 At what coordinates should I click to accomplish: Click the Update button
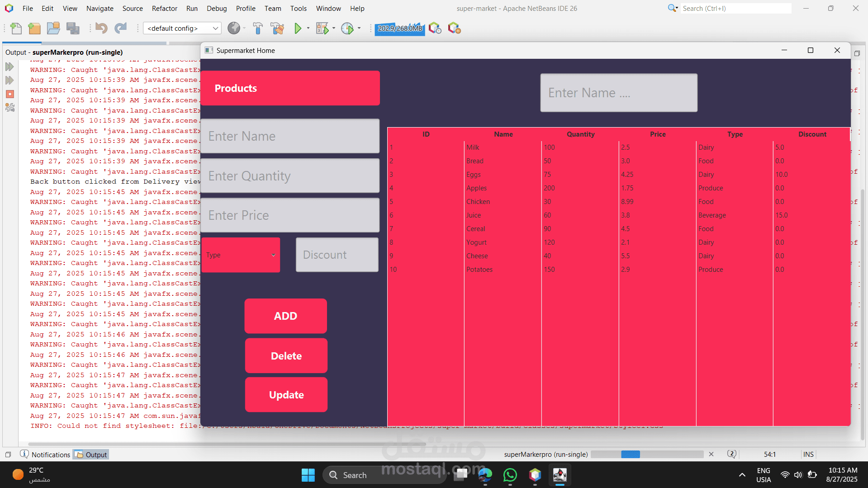click(x=286, y=395)
